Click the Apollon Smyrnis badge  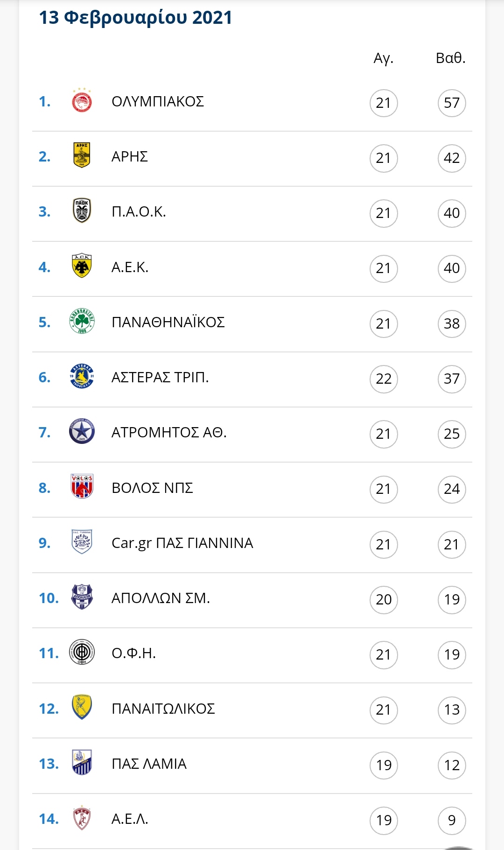[x=82, y=597]
